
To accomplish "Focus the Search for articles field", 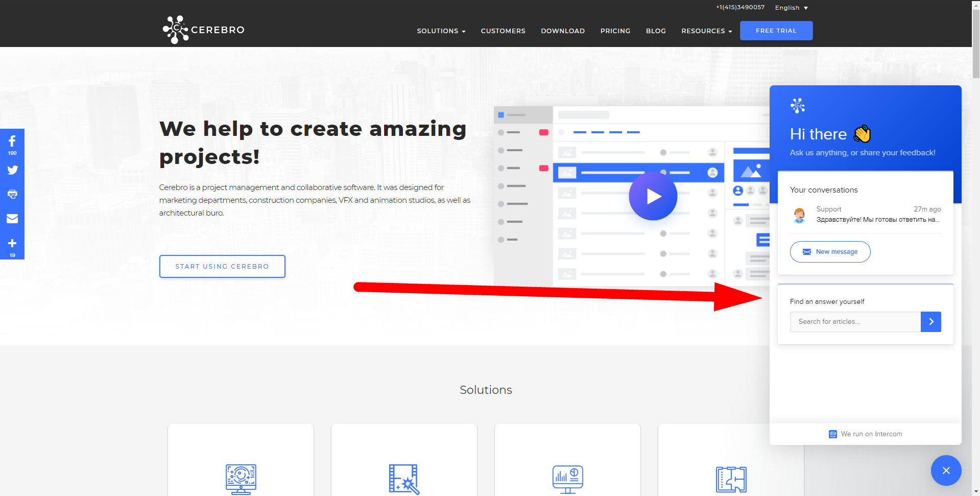I will pyautogui.click(x=855, y=322).
